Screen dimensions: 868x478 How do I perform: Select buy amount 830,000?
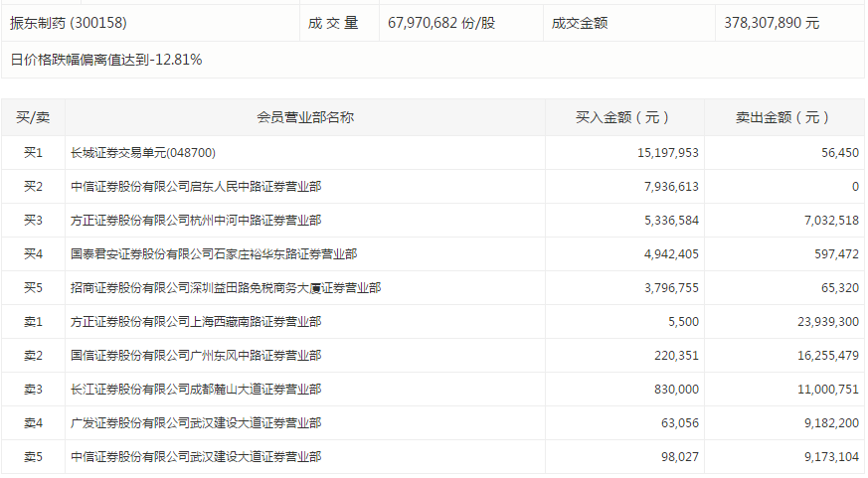tap(676, 389)
